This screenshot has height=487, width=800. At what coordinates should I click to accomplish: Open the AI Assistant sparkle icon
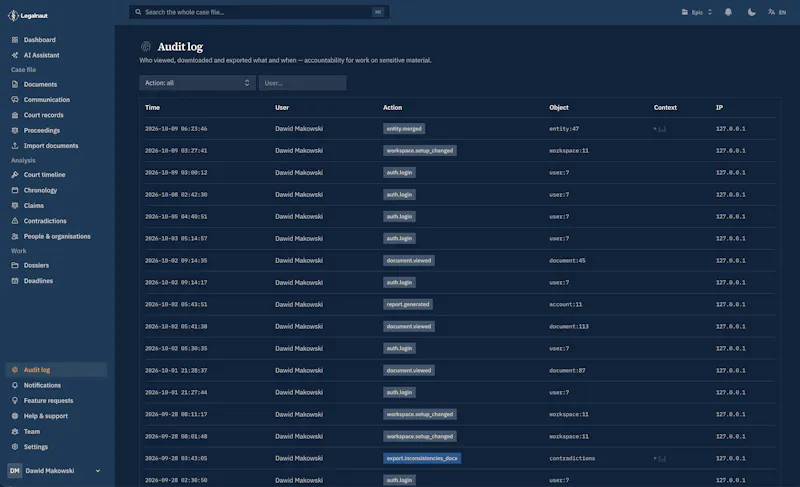click(15, 55)
